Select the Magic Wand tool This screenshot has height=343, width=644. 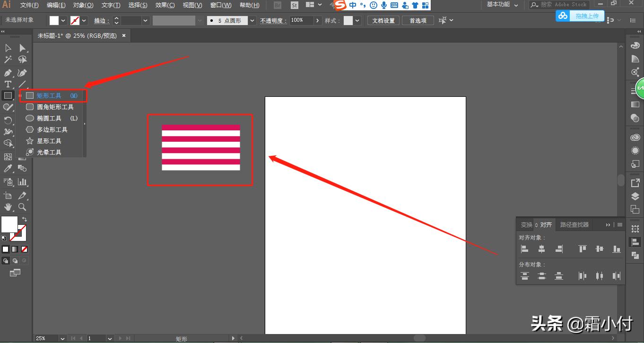tap(8, 60)
